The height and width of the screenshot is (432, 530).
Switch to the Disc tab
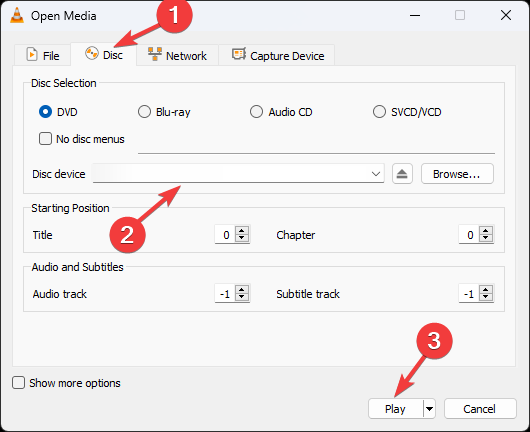coord(103,54)
